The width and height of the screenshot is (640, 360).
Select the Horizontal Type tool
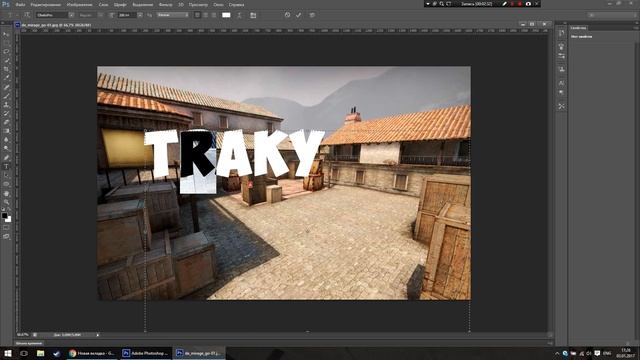tap(6, 167)
